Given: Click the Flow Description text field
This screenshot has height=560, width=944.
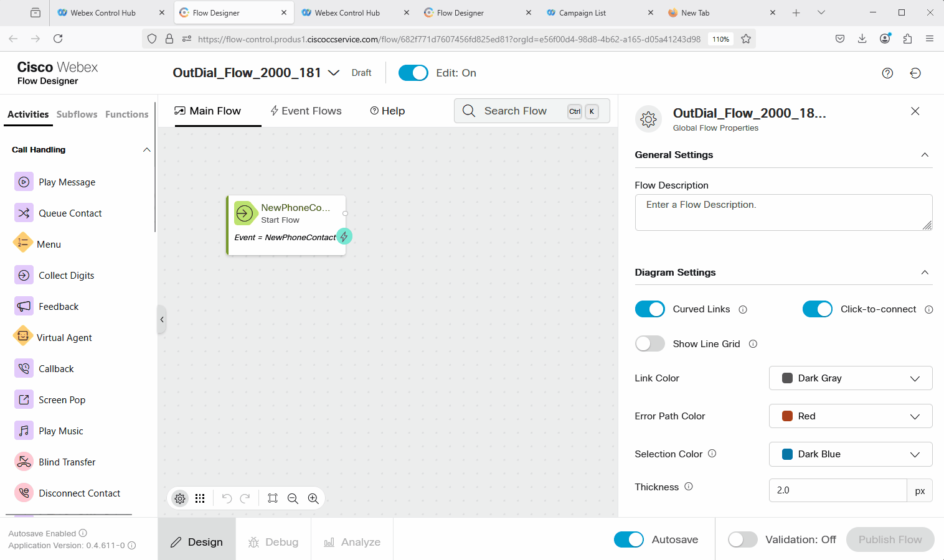Looking at the screenshot, I should pyautogui.click(x=783, y=212).
